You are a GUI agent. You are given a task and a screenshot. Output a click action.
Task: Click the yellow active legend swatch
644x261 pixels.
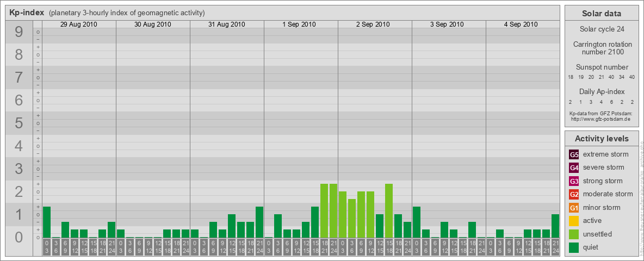(574, 221)
